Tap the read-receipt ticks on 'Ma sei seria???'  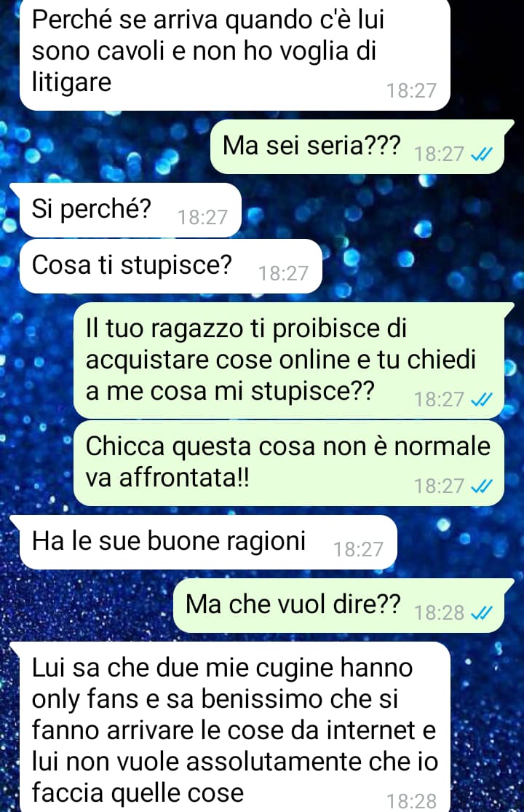click(481, 154)
